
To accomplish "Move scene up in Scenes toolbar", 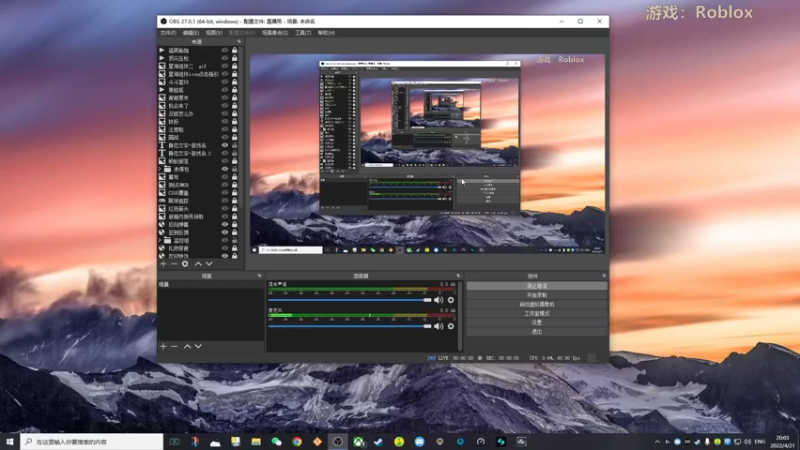I will point(187,346).
